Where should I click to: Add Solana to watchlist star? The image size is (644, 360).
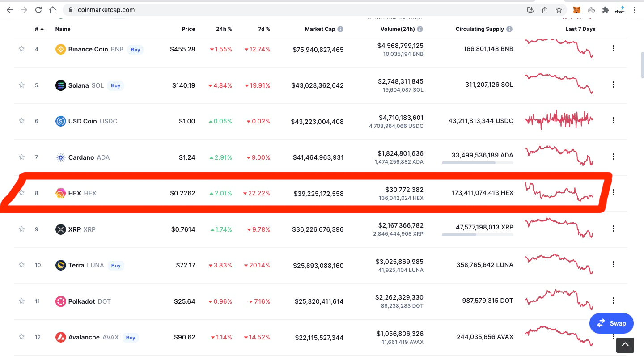[21, 85]
